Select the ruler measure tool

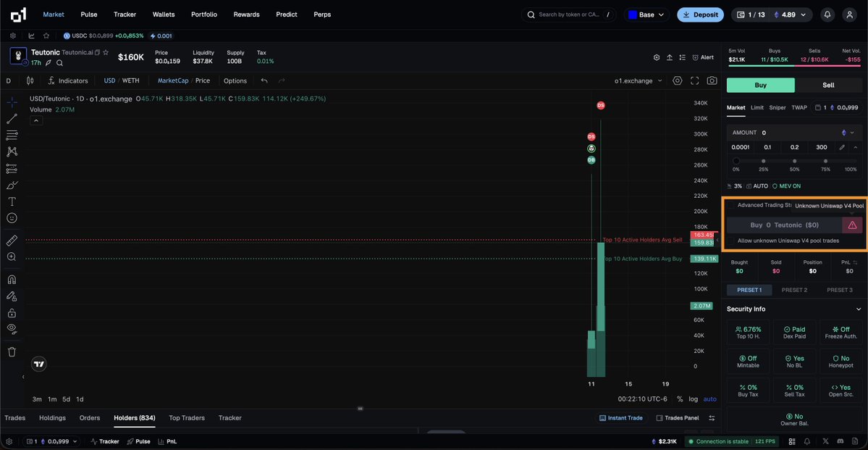point(12,241)
